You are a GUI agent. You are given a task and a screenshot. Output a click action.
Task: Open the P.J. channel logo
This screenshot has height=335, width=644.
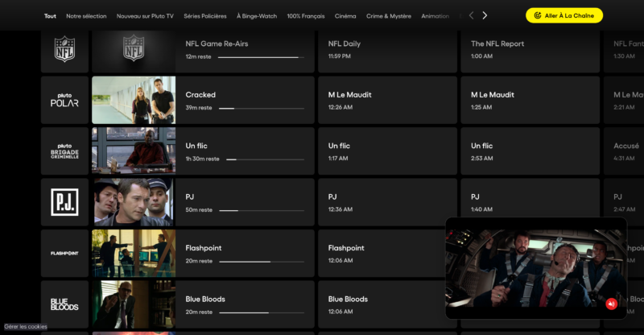(x=64, y=202)
